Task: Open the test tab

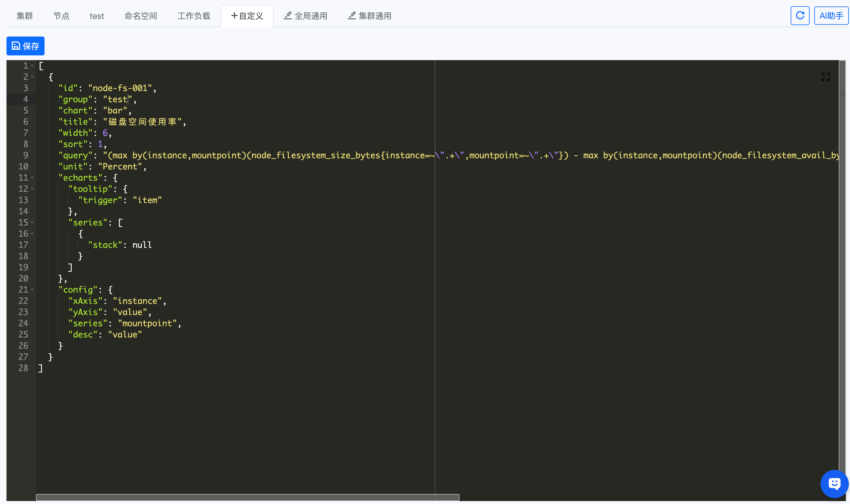Action: (x=97, y=16)
